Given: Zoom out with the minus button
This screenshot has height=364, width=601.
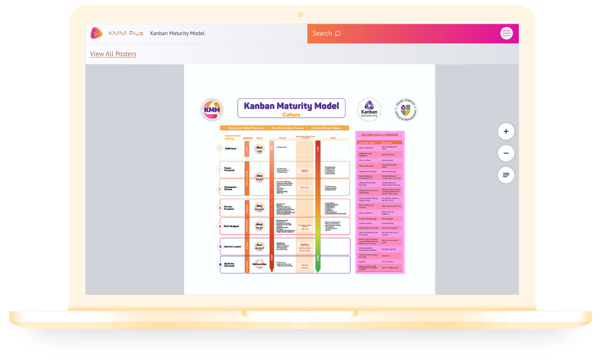Looking at the screenshot, I should 506,153.
